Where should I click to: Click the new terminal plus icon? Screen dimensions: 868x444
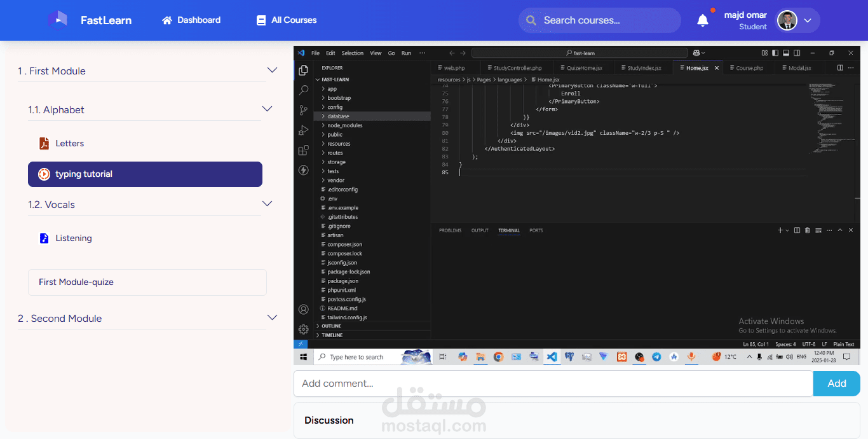(x=780, y=230)
